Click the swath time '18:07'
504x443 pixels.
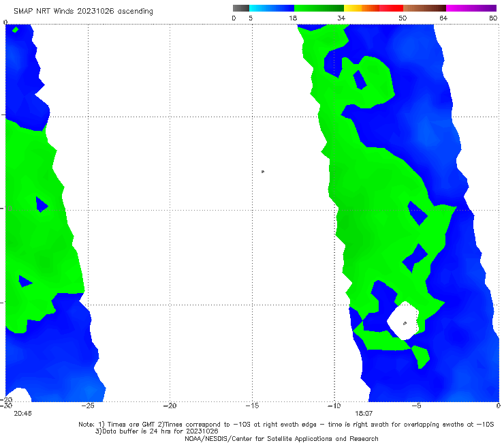pos(364,414)
